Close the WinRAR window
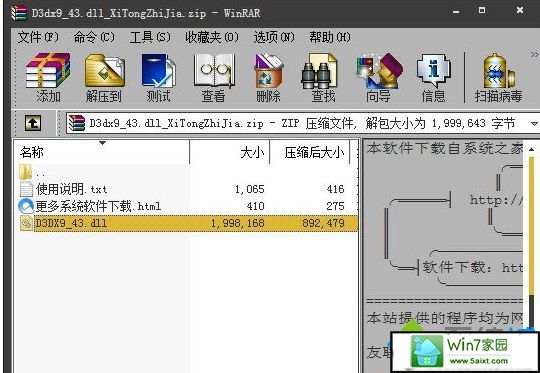Viewport: 540px width, 373px height. pyautogui.click(x=520, y=11)
